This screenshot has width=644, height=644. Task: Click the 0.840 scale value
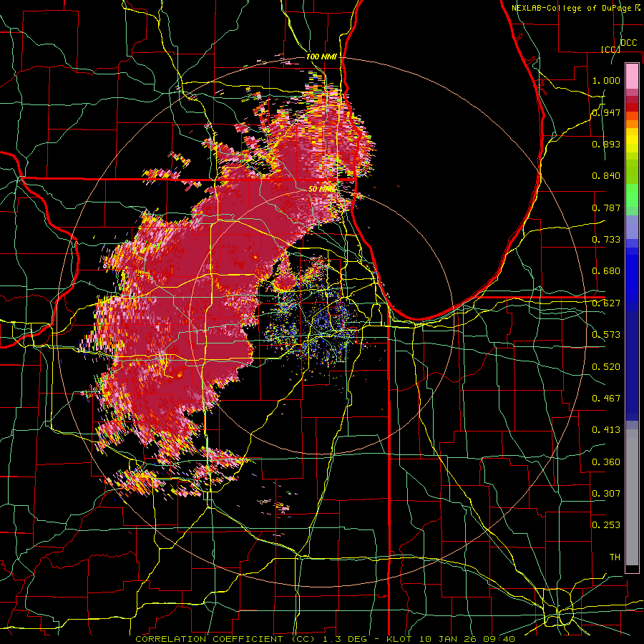coord(606,176)
